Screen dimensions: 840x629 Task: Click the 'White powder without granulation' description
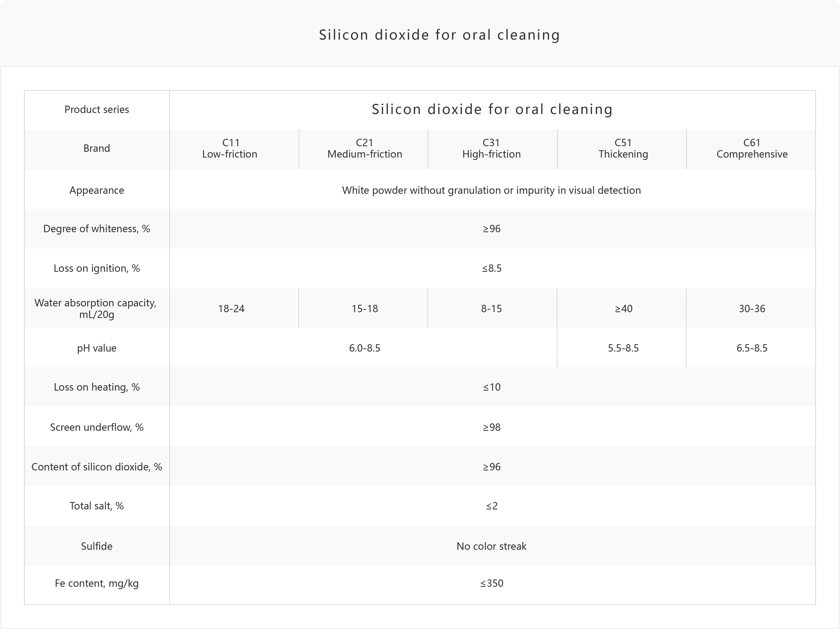point(491,190)
